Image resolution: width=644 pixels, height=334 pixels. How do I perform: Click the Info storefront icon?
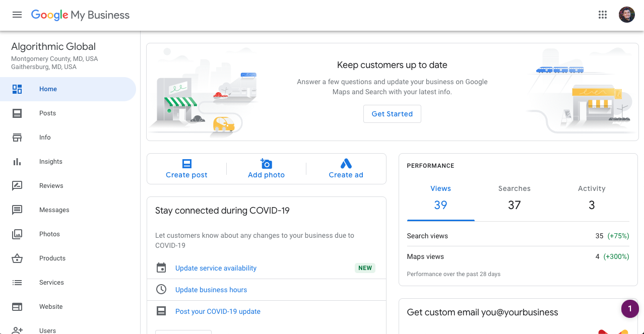[x=17, y=138]
